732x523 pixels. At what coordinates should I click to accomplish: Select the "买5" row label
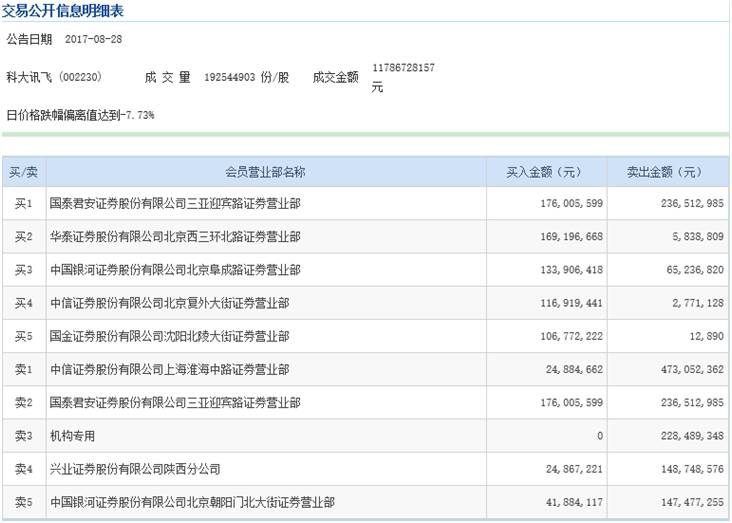23,336
